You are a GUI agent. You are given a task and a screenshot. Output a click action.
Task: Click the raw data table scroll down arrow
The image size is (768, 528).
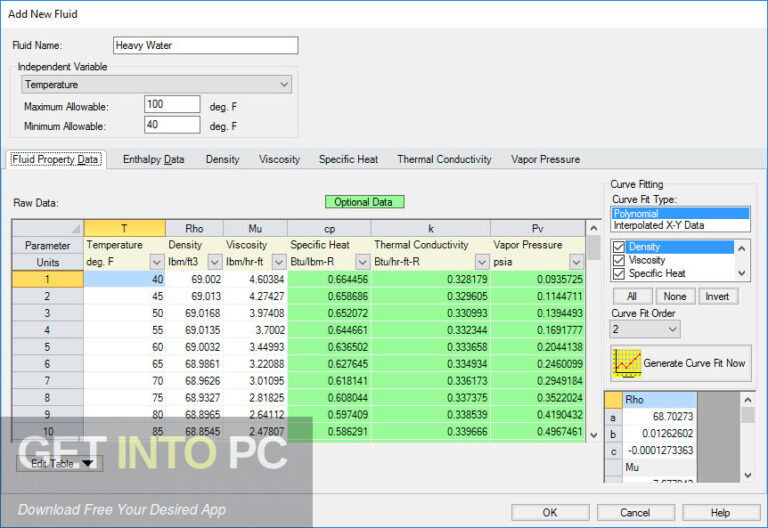594,435
